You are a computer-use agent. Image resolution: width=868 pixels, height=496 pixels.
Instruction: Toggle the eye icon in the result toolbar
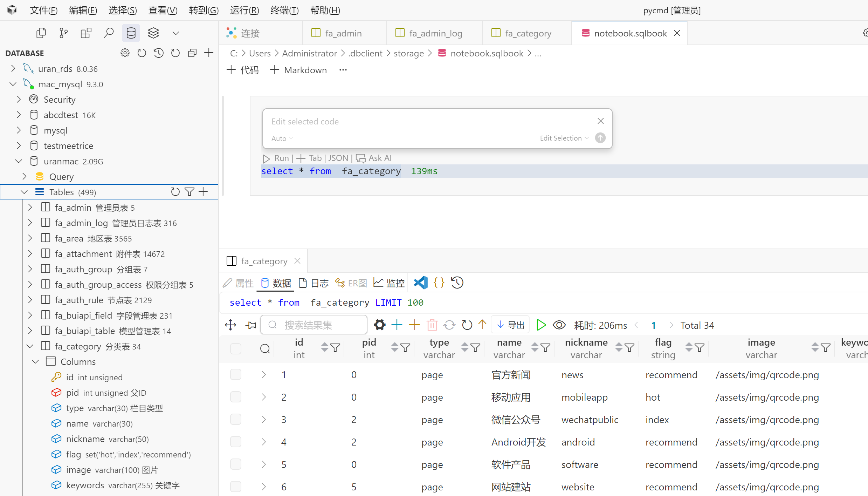(x=559, y=325)
